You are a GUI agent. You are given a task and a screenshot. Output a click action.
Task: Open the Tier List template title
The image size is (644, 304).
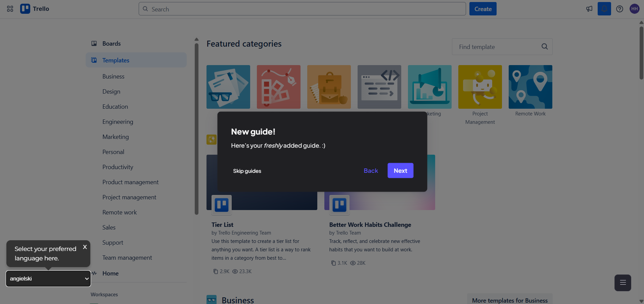click(x=222, y=224)
